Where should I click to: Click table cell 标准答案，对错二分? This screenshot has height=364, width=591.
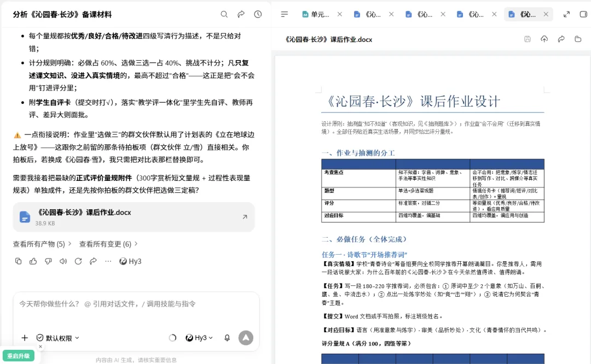click(433, 206)
